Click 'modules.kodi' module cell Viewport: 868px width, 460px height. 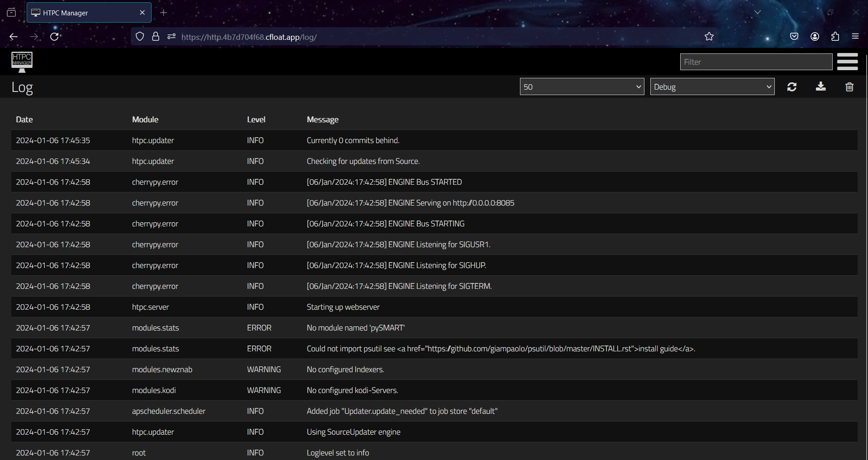point(154,390)
